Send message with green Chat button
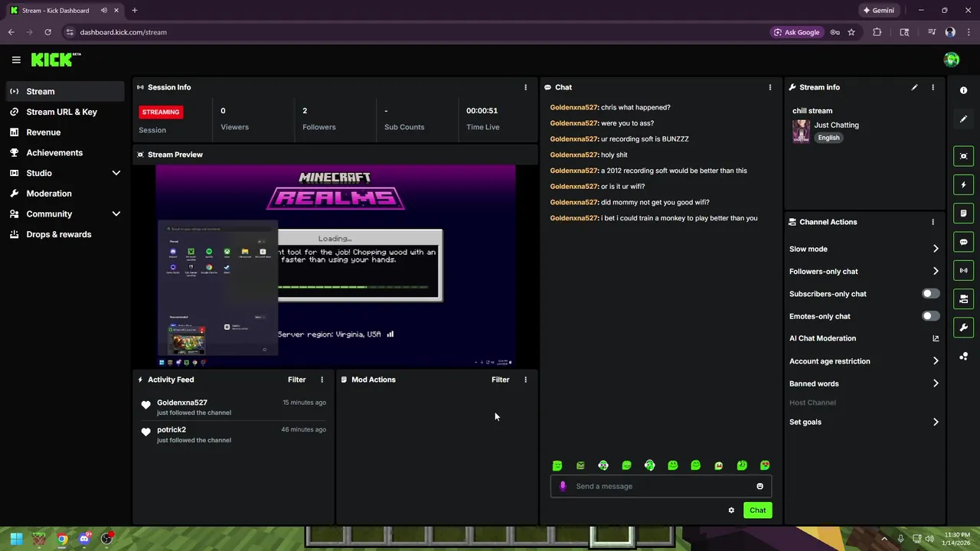Image resolution: width=980 pixels, height=551 pixels. [x=757, y=510]
